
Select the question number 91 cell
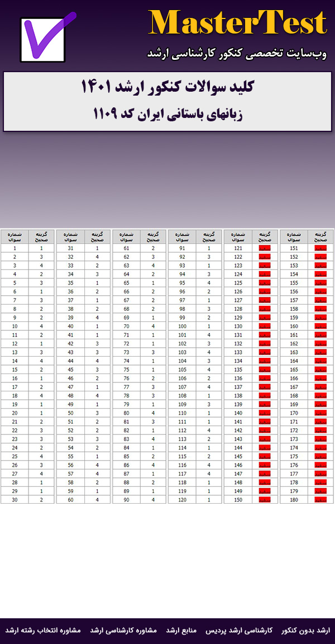pos(182,248)
